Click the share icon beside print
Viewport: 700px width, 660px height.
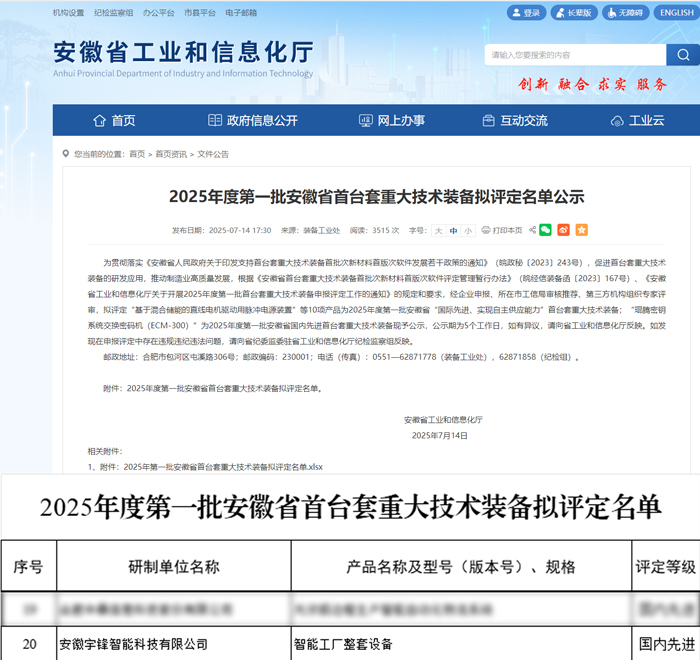pos(530,230)
